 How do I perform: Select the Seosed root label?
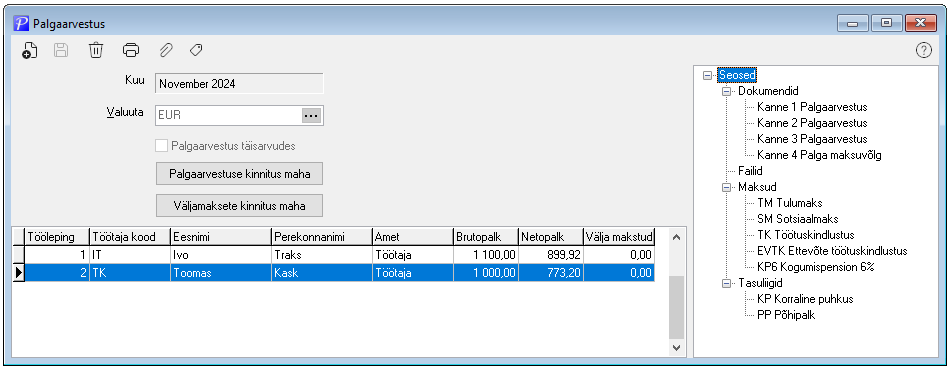click(737, 75)
